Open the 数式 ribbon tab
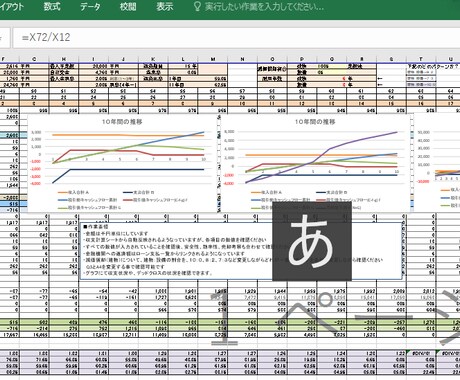Viewport: 460px width, 380px height. click(52, 6)
